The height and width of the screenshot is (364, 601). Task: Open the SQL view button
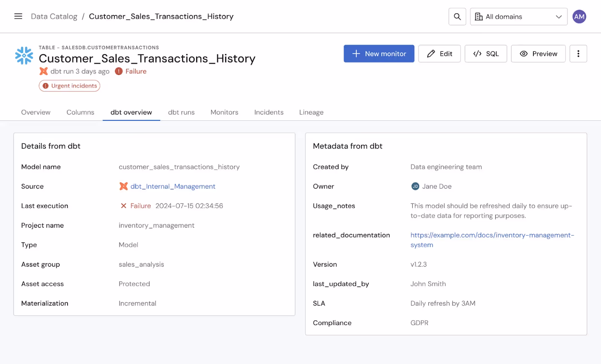click(486, 54)
